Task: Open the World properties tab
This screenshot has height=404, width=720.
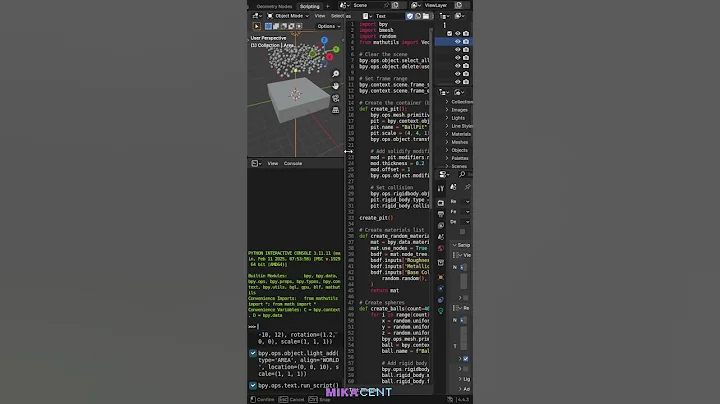Action: click(441, 248)
